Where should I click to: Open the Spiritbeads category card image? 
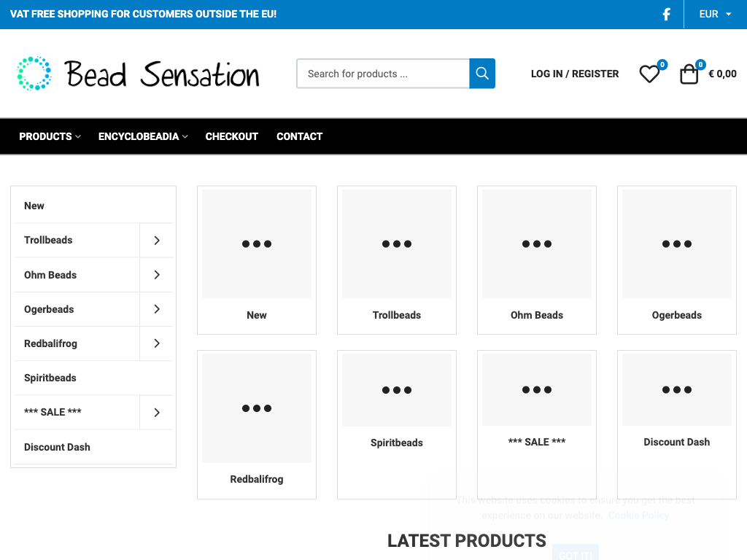(397, 390)
